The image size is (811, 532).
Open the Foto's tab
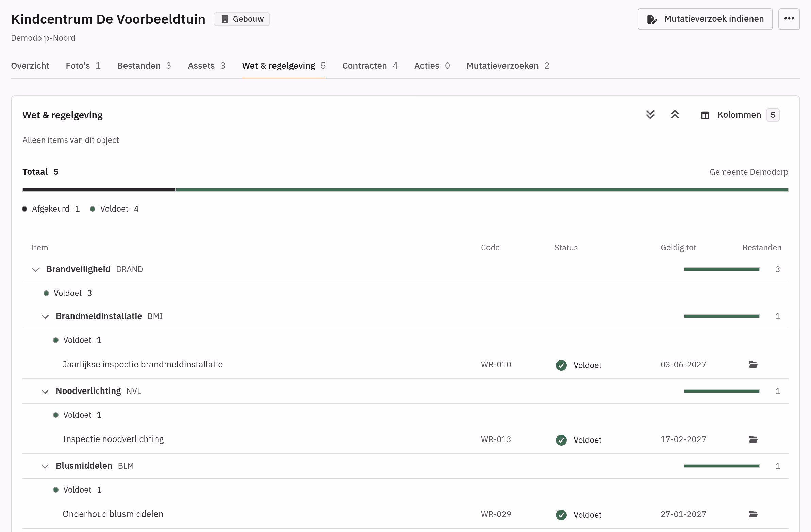83,66
